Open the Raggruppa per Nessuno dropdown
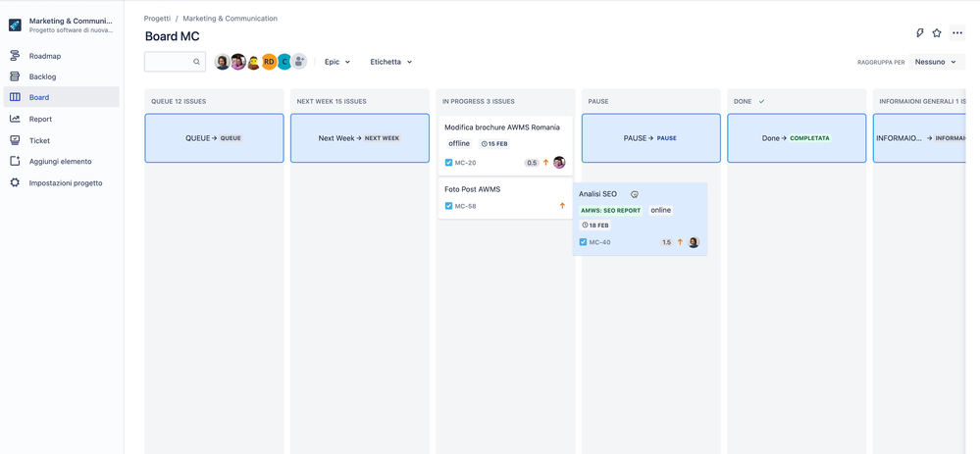Image resolution: width=980 pixels, height=454 pixels. [936, 62]
